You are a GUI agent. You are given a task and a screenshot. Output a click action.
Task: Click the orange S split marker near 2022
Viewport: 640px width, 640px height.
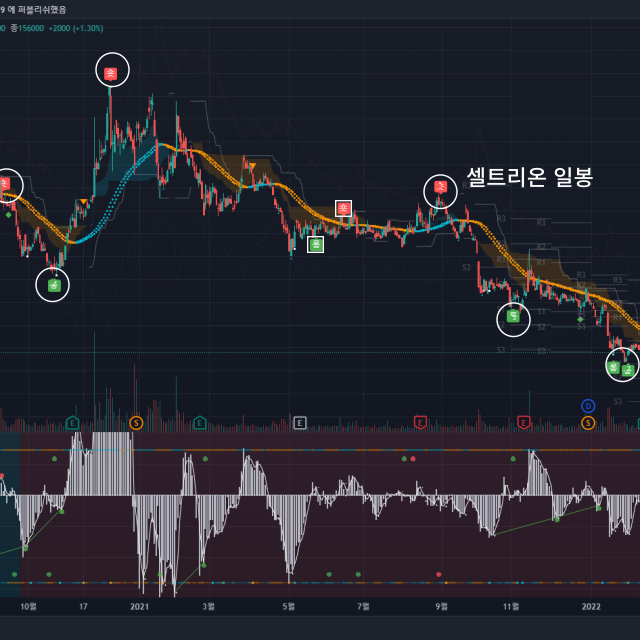point(588,423)
